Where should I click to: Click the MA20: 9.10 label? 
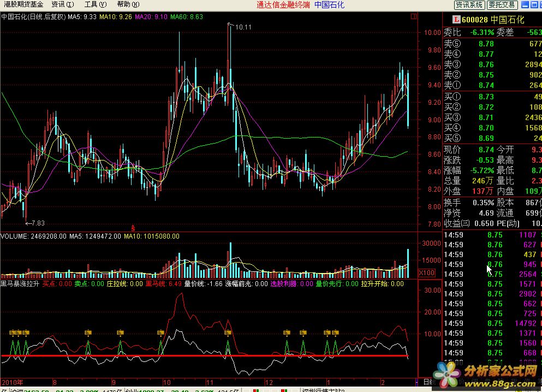(151, 16)
